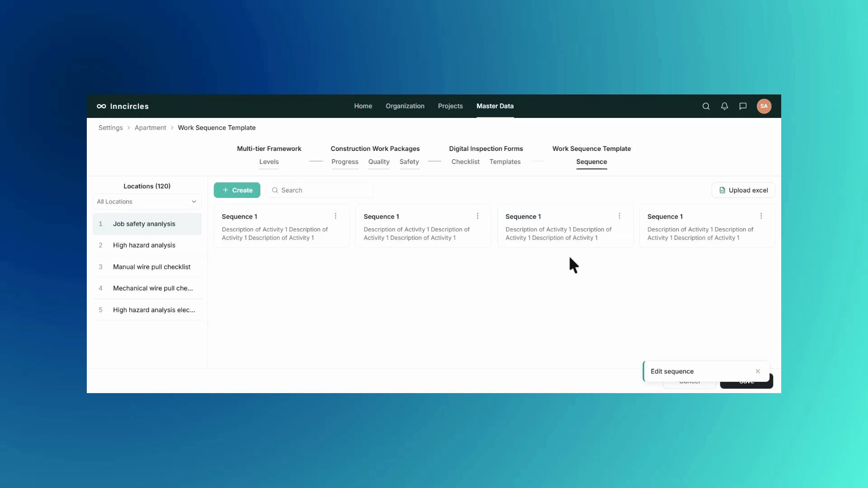Expand the All Locations dropdown
Screen dimensions: 868x488
tap(147, 202)
